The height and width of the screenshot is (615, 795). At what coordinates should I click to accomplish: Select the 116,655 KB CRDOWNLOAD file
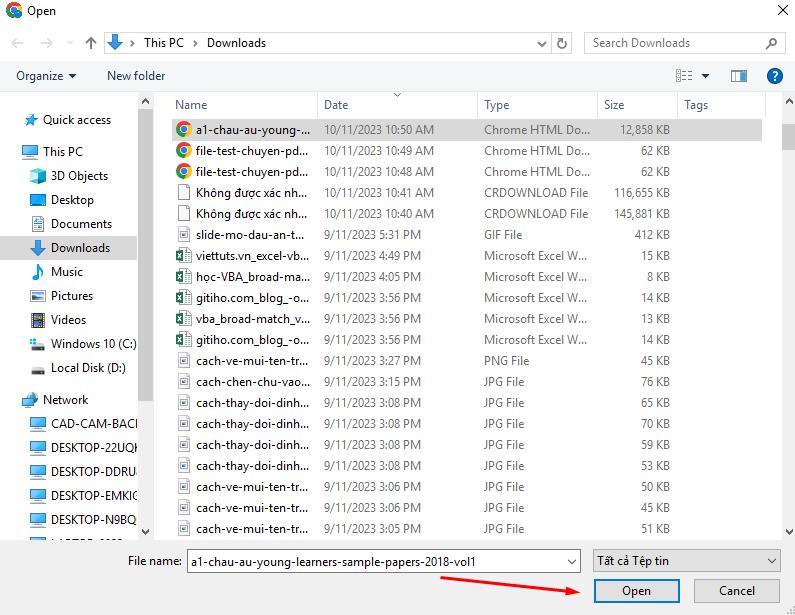tap(466, 193)
